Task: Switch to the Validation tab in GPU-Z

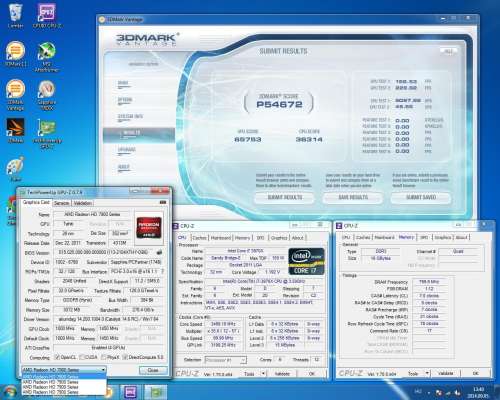Action: click(x=82, y=203)
